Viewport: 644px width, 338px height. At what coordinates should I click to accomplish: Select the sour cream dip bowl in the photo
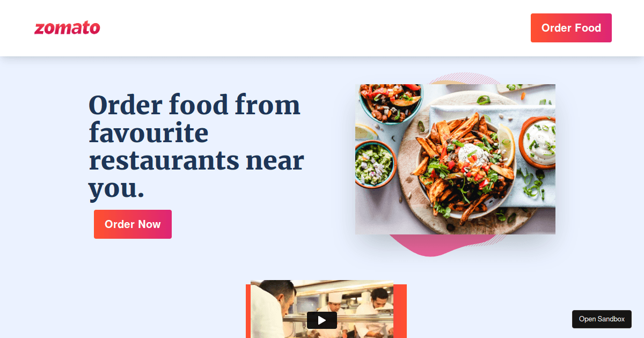538,142
